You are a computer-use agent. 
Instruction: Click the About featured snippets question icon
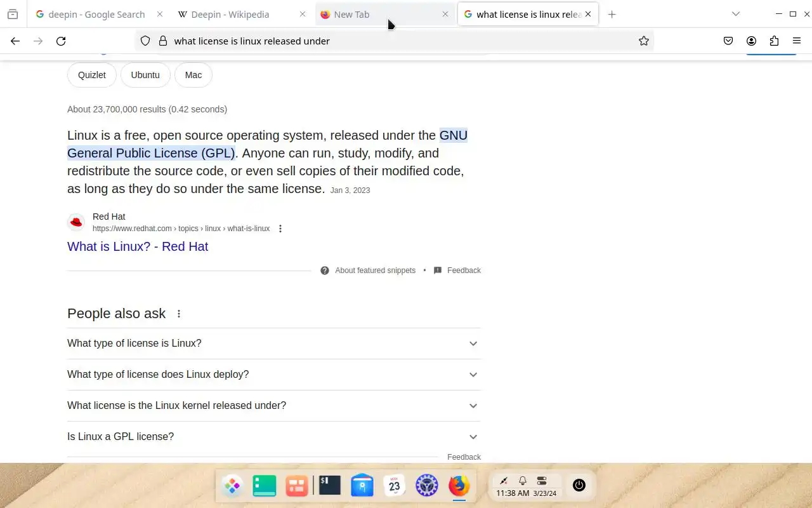(x=325, y=271)
